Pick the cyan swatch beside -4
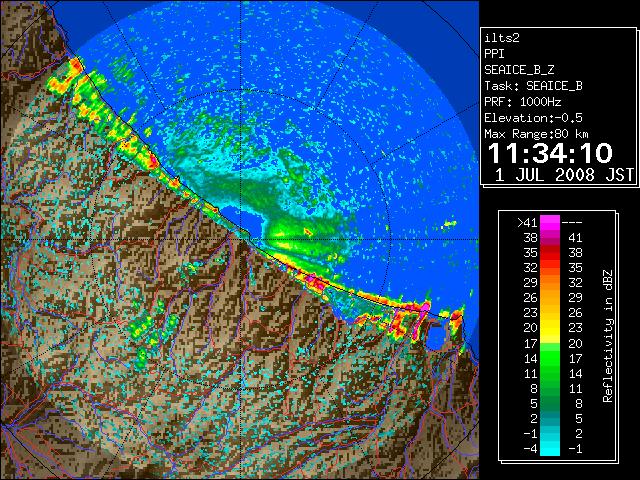The width and height of the screenshot is (640, 480). click(x=550, y=449)
